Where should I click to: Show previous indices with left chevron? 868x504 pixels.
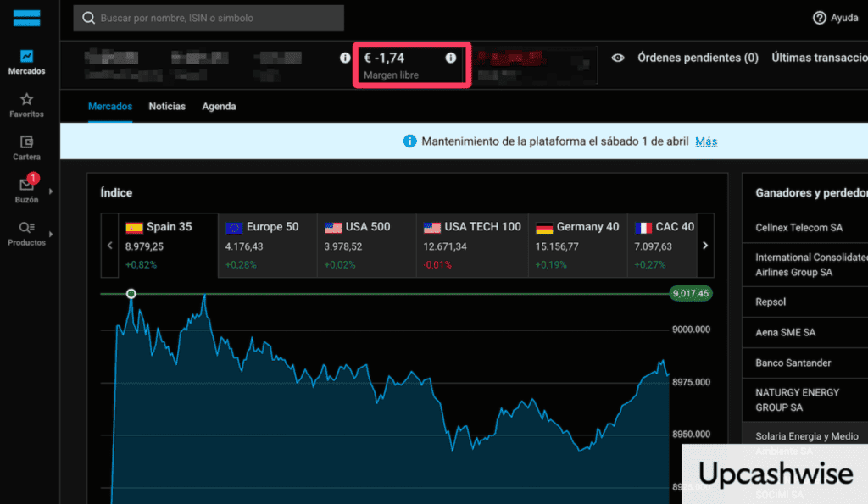coord(109,245)
